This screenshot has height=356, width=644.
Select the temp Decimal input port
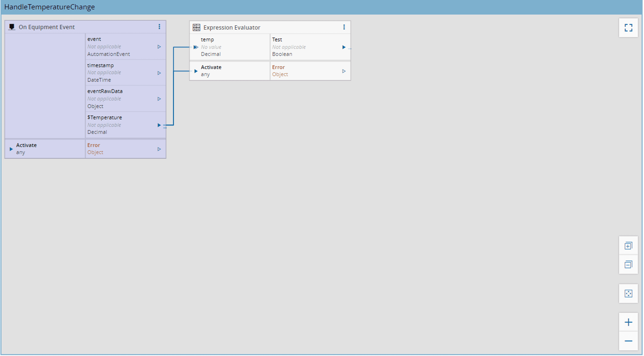[x=196, y=47]
